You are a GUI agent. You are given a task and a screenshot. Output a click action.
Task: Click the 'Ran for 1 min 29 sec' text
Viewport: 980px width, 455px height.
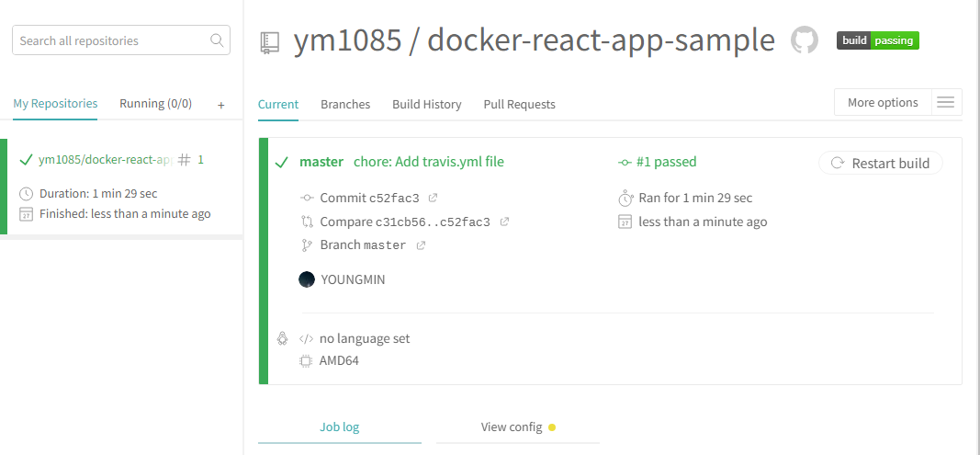695,198
